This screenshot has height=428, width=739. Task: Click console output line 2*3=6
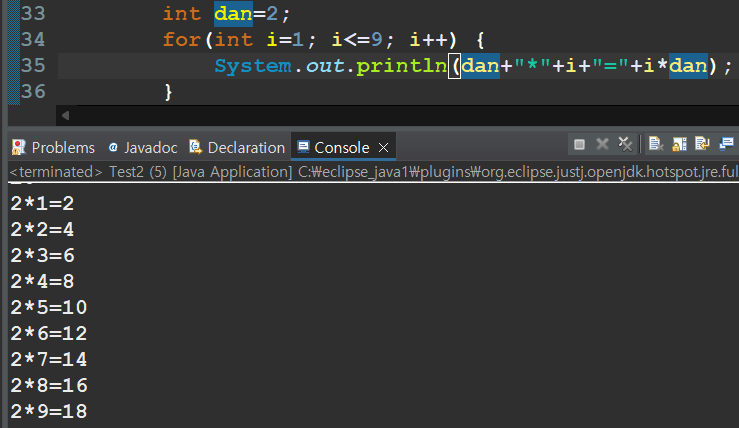pyautogui.click(x=42, y=255)
